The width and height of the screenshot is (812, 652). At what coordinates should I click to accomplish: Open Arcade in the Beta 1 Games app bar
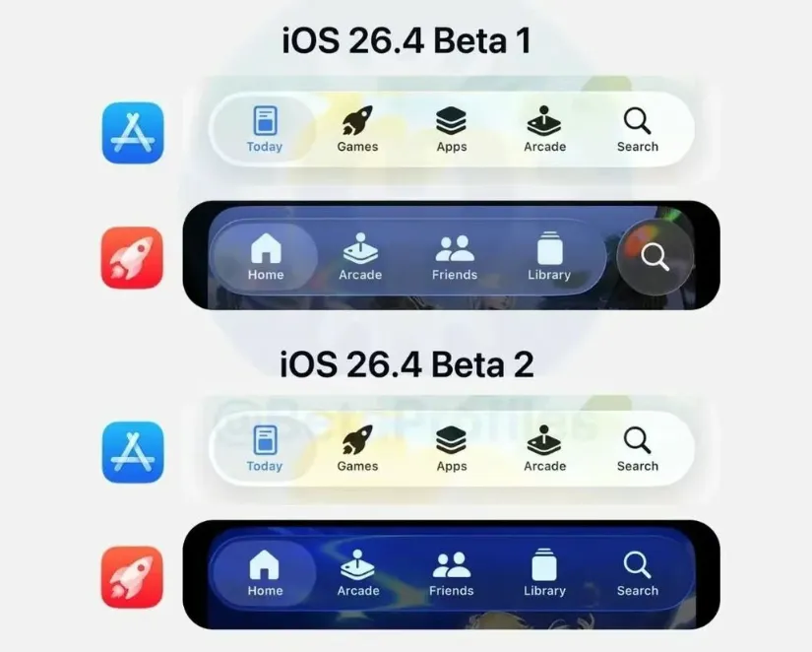(360, 257)
